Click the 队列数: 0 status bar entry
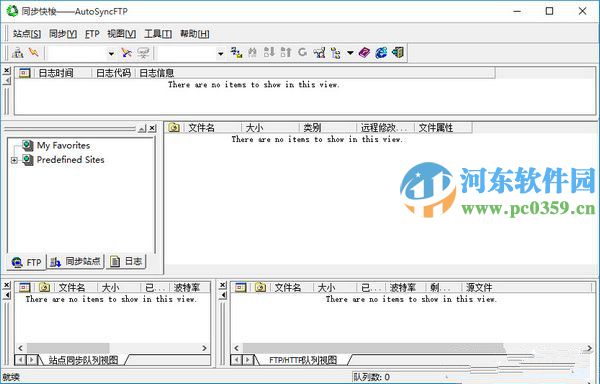Viewport: 600px width, 384px height. 371,377
